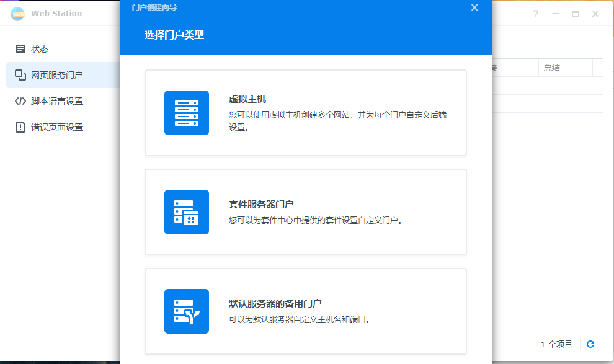This screenshot has height=364, width=614.
Task: Select the 错误页面设置 section
Action: click(x=56, y=127)
